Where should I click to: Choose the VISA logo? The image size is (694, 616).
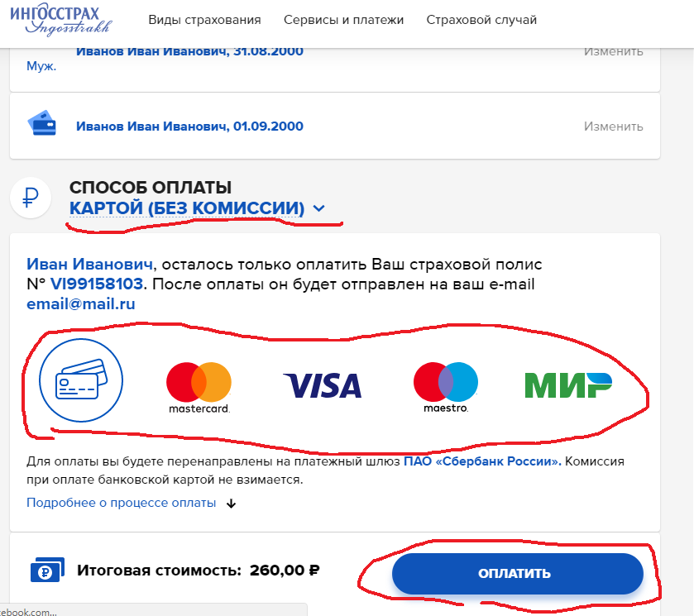(x=323, y=385)
